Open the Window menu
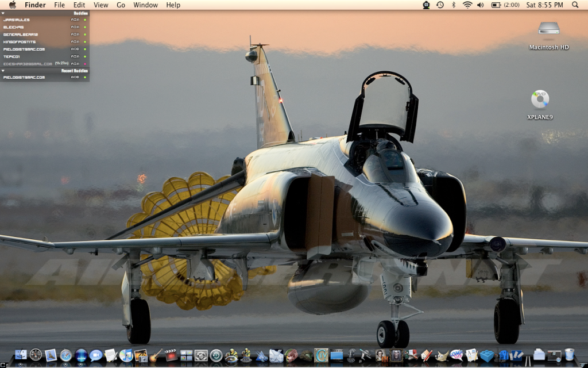The height and width of the screenshot is (368, 588). click(145, 5)
